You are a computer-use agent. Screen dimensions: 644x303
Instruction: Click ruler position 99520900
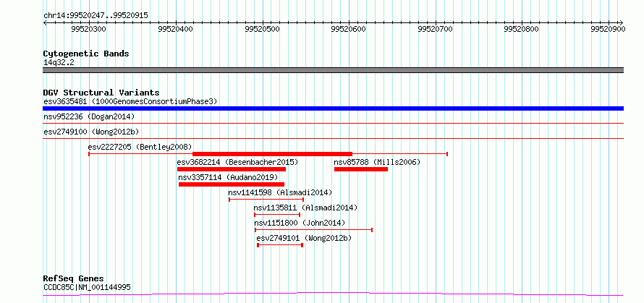tap(608, 29)
